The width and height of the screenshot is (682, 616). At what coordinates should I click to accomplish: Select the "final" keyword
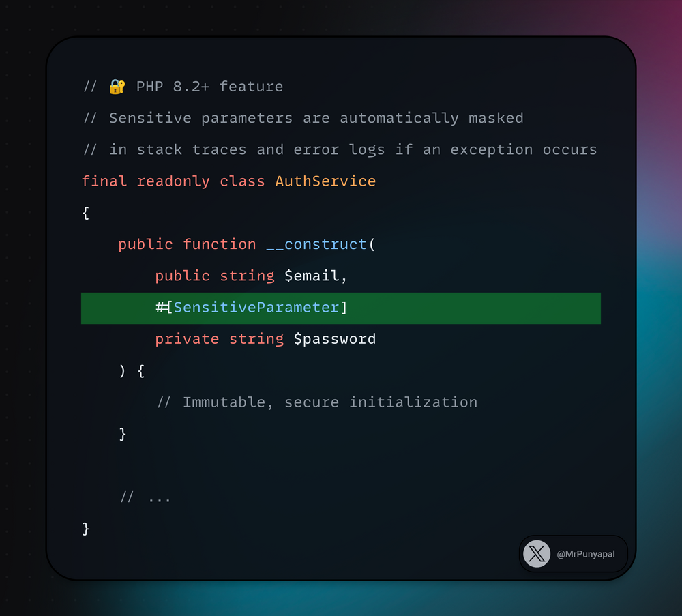coord(104,181)
